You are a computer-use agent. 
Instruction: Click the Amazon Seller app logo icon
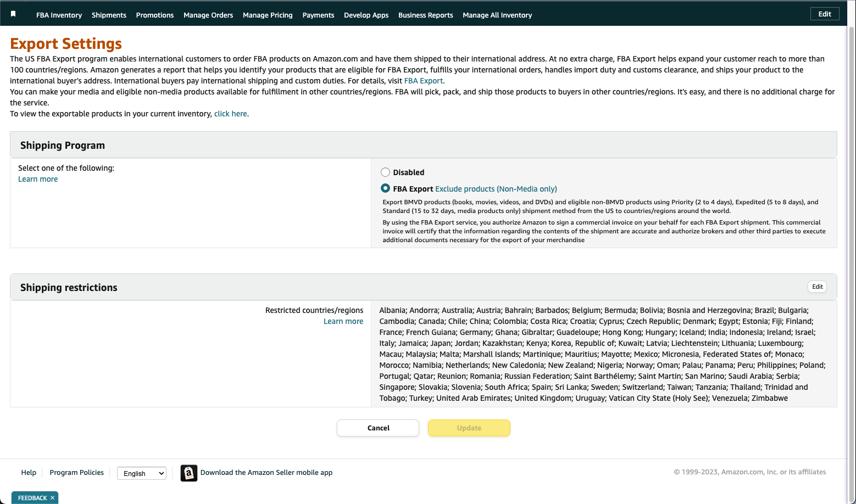pyautogui.click(x=189, y=473)
